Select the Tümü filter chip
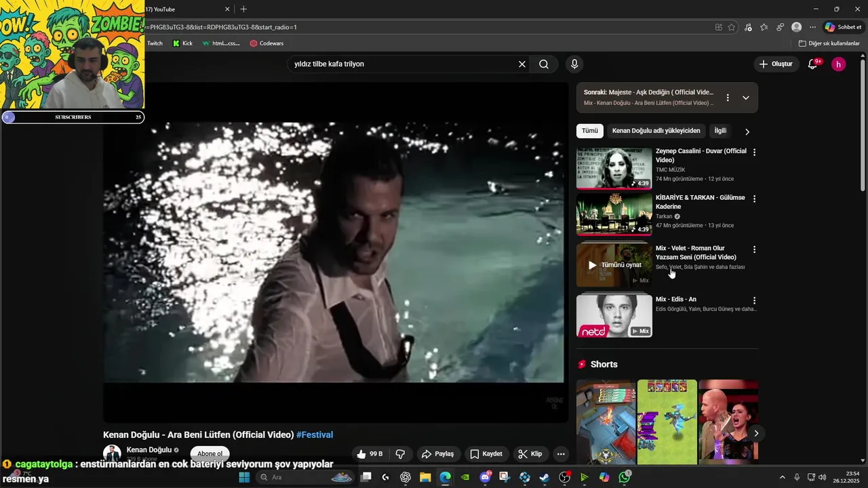Image resolution: width=868 pixels, height=488 pixels. click(590, 131)
